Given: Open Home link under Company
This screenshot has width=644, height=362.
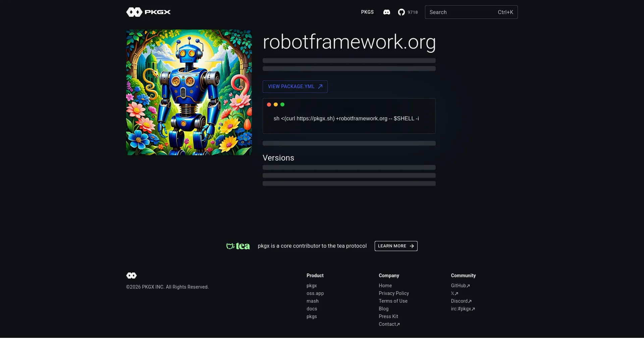Looking at the screenshot, I should tap(385, 286).
